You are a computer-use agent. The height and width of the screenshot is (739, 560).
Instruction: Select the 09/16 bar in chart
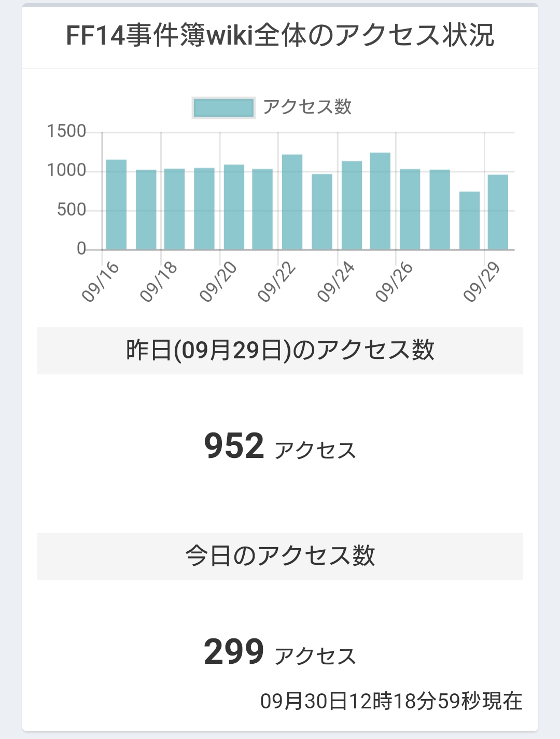(x=116, y=205)
